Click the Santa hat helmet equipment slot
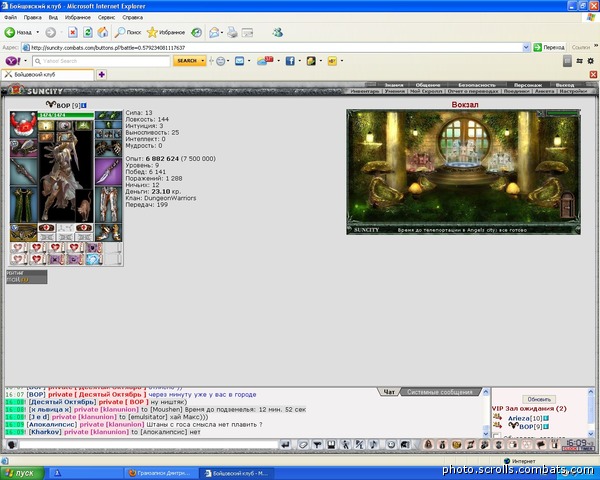 tap(23, 124)
